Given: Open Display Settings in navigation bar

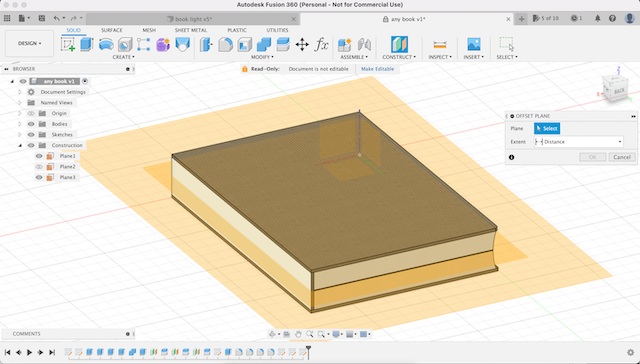Looking at the screenshot, I should (x=336, y=334).
